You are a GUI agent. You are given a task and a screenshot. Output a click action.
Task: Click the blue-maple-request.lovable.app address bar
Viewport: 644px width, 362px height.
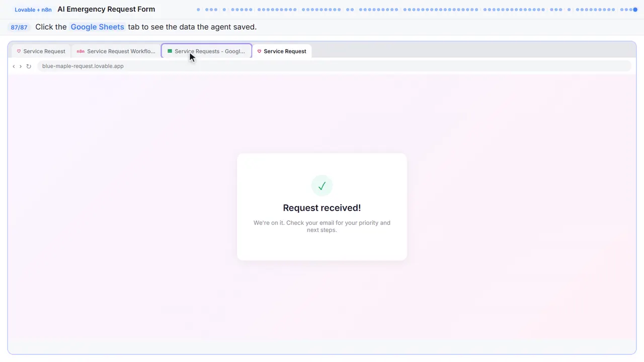[x=334, y=66]
